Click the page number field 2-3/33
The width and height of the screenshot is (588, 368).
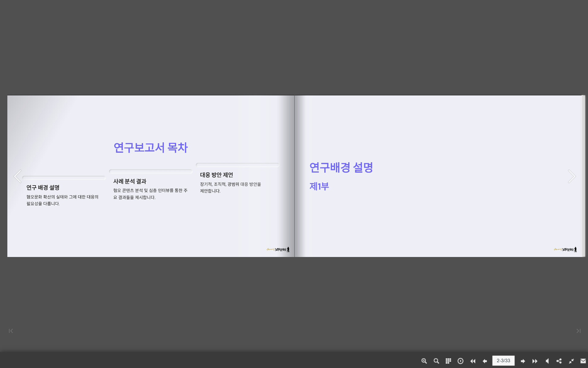[503, 361]
